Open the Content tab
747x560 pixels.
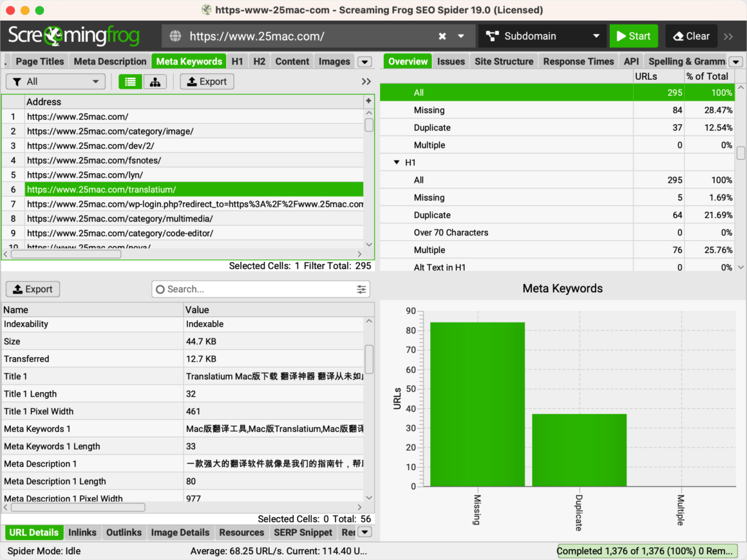click(x=292, y=61)
